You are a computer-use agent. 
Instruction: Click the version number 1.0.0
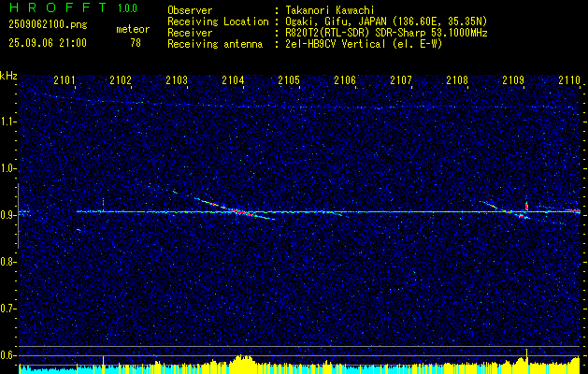pos(127,8)
